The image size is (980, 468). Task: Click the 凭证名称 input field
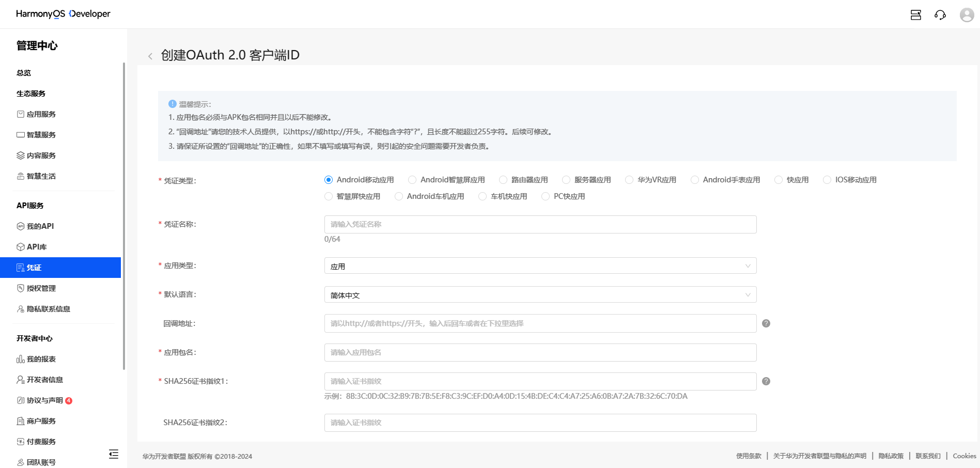click(540, 224)
